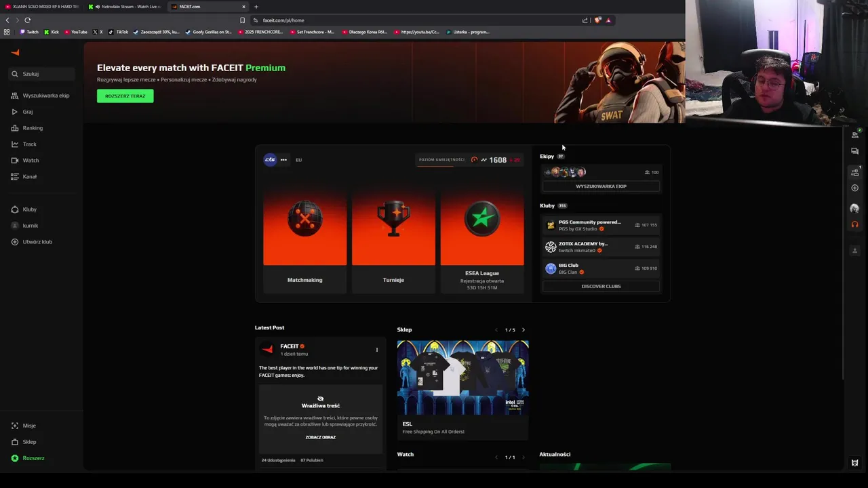Open Kluby in the sidebar
868x488 pixels.
[24, 209]
